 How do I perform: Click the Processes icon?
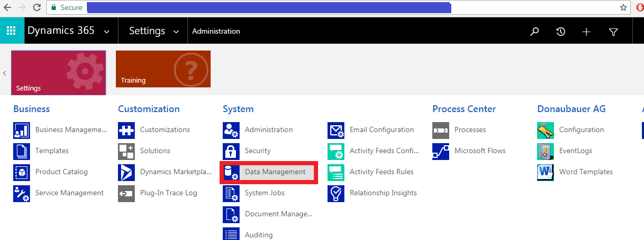[441, 130]
